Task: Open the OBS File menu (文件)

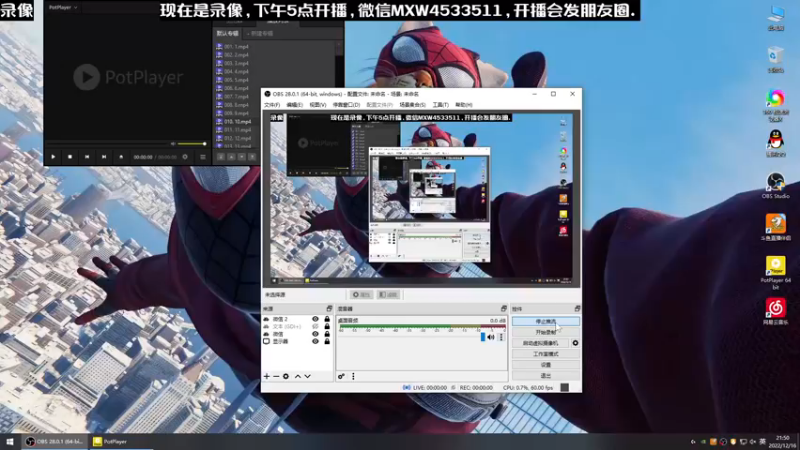Action: (x=272, y=105)
